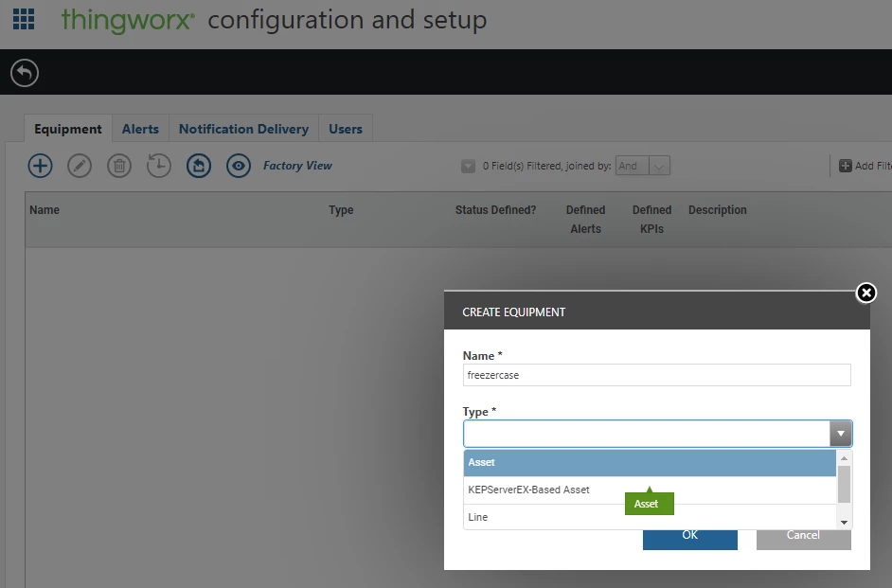Click the OK button
This screenshot has height=588, width=892.
tap(690, 538)
